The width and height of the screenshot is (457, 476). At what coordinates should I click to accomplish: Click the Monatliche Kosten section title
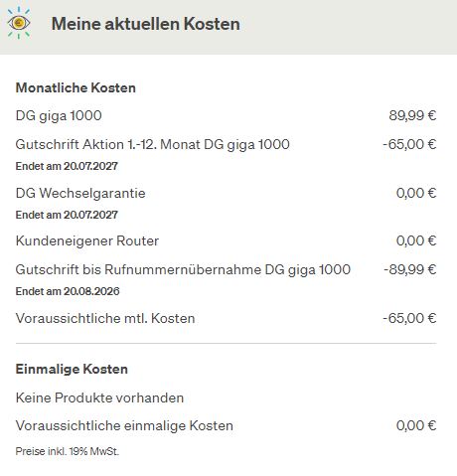click(76, 87)
